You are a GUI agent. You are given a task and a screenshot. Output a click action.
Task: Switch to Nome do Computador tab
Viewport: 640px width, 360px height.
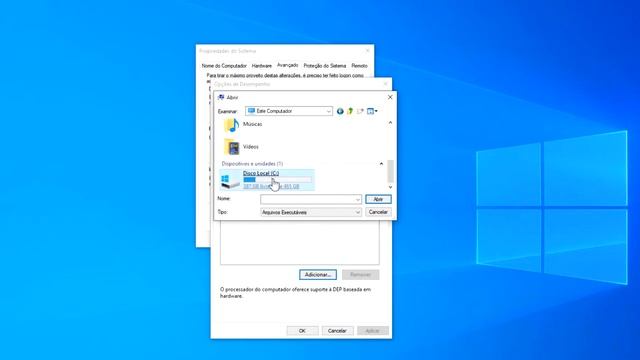224,66
